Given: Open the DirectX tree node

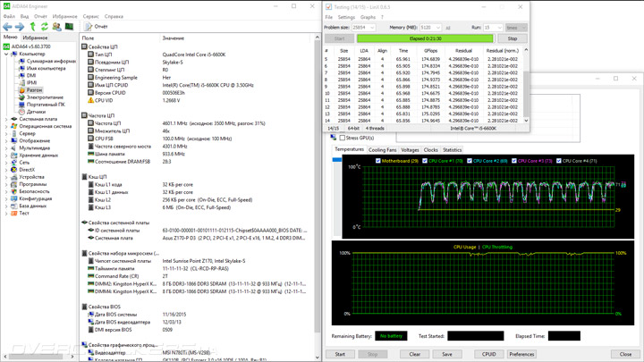Looking at the screenshot, I should point(27,170).
